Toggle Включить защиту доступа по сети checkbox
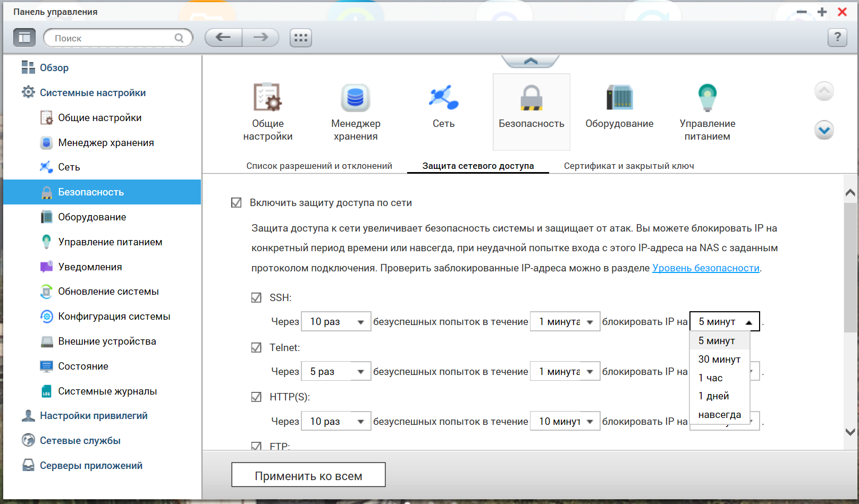The height and width of the screenshot is (504, 859). point(237,202)
